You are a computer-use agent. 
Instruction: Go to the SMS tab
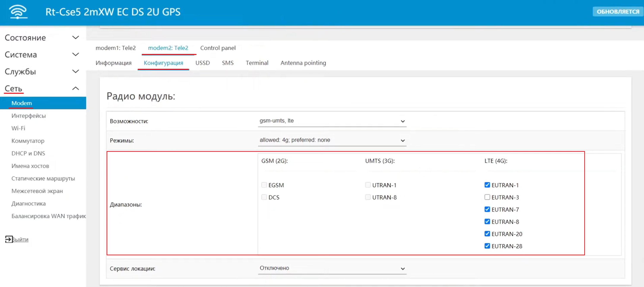pos(228,63)
